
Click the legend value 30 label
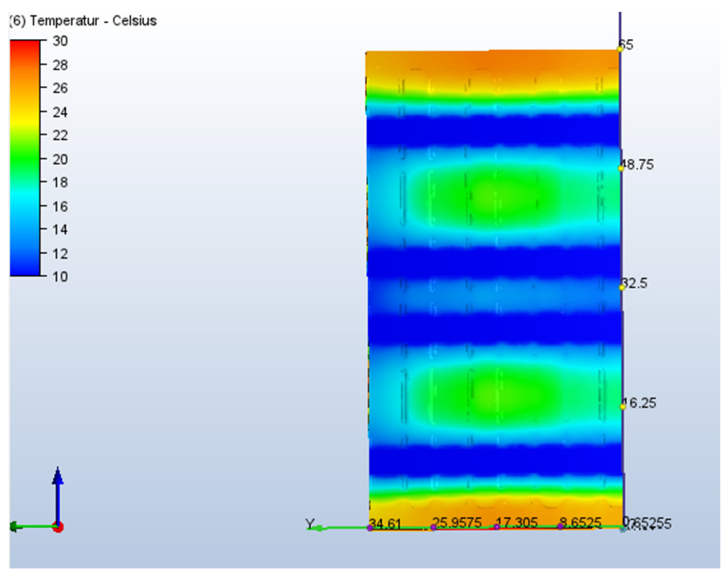pyautogui.click(x=60, y=41)
